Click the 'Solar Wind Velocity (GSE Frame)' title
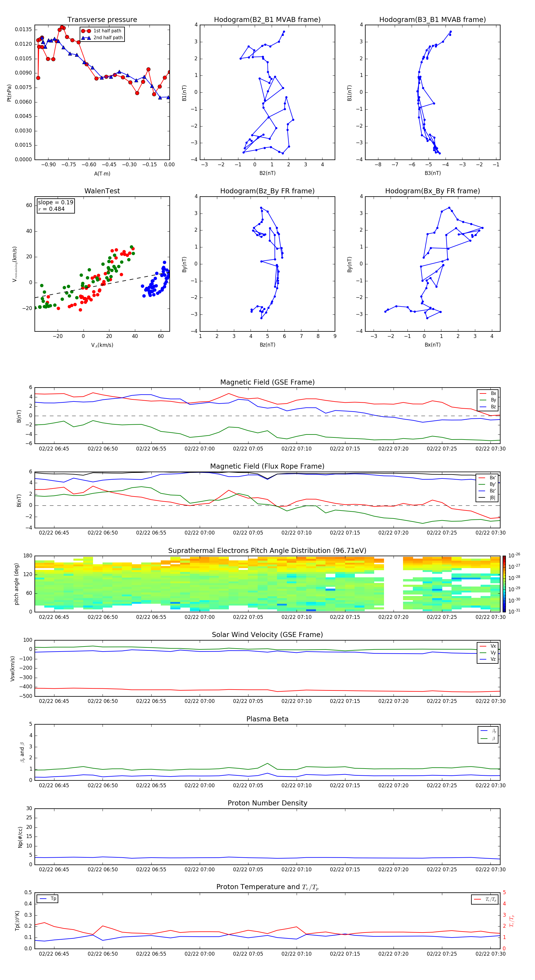535x980 pixels. coord(267,635)
